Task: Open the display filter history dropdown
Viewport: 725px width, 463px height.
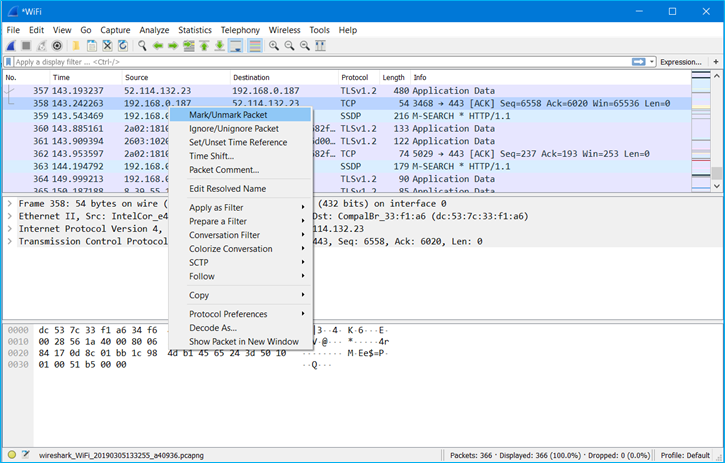Action: (652, 62)
